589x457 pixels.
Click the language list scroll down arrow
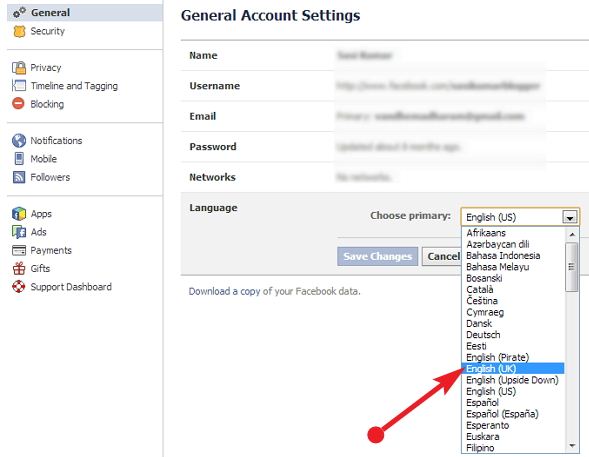point(572,446)
